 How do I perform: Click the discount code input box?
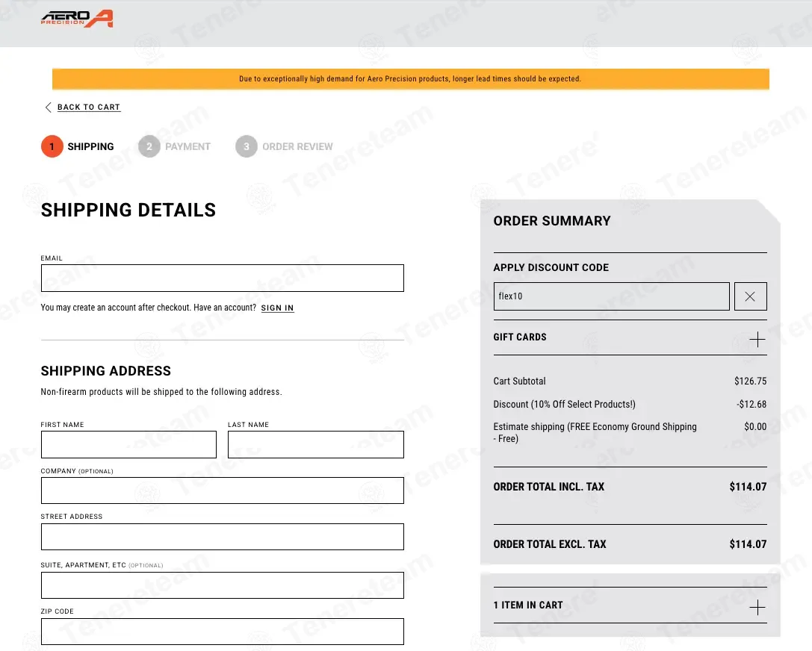click(x=611, y=296)
